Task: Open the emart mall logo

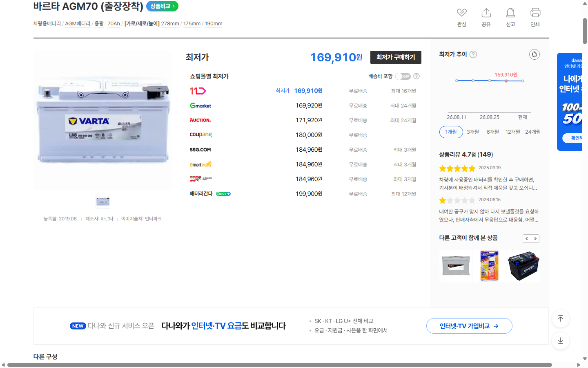Action: click(200, 164)
